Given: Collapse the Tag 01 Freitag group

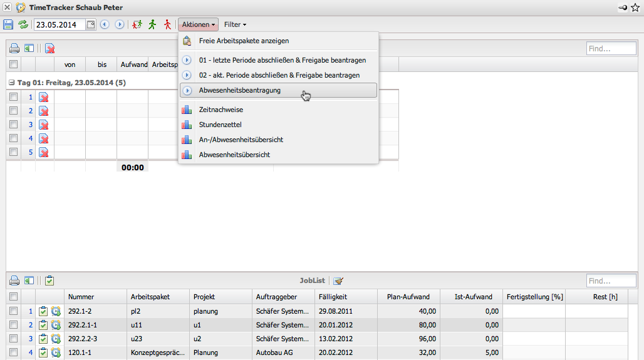Looking at the screenshot, I should [x=11, y=83].
